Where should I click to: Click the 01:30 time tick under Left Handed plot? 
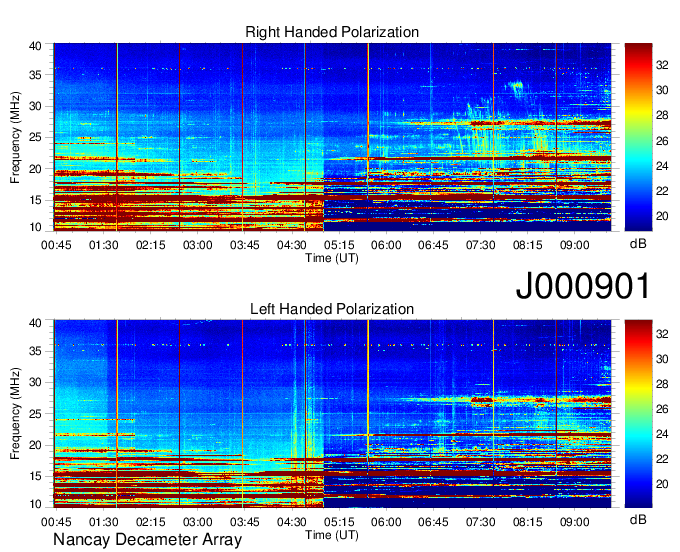tap(103, 522)
